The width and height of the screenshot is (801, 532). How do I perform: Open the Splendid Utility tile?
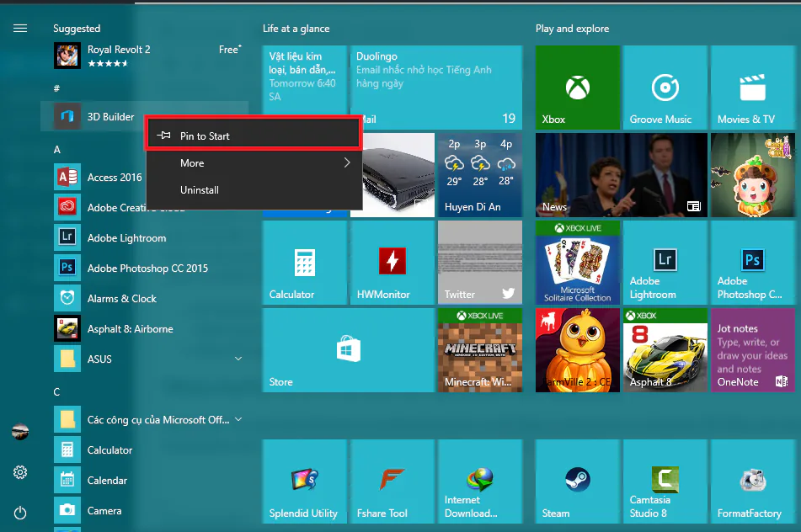click(x=304, y=481)
